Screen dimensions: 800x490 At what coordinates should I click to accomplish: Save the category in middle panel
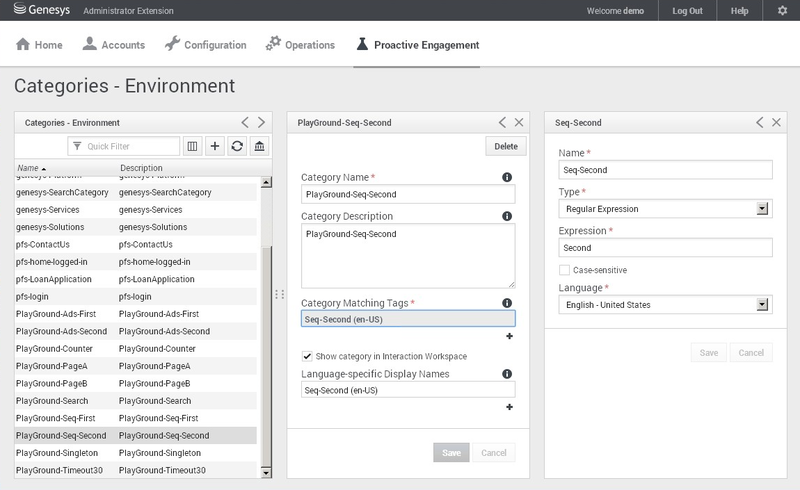click(x=451, y=453)
